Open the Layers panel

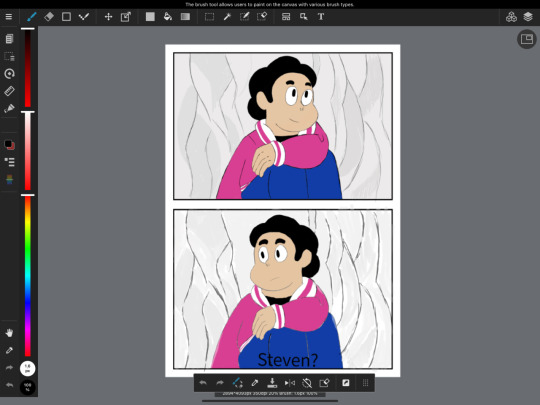pos(528,17)
